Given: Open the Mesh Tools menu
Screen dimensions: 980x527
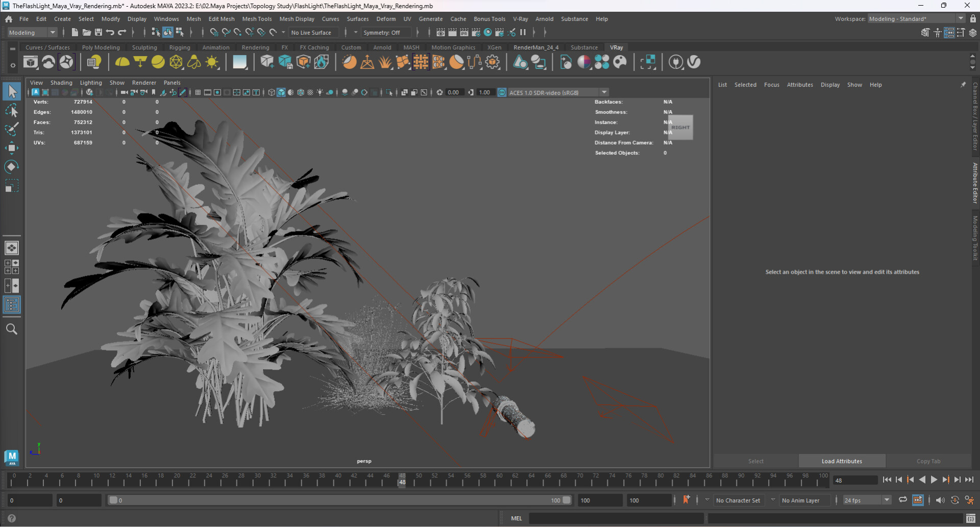Looking at the screenshot, I should [257, 19].
